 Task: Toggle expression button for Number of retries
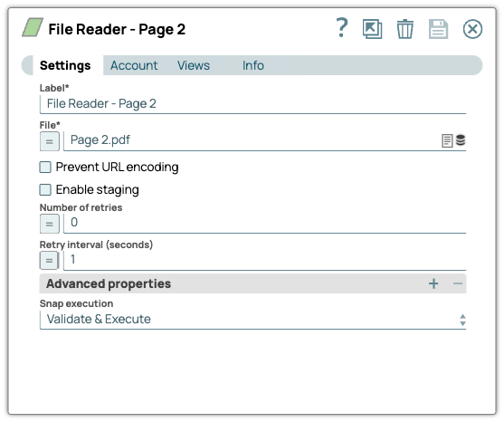(50, 224)
